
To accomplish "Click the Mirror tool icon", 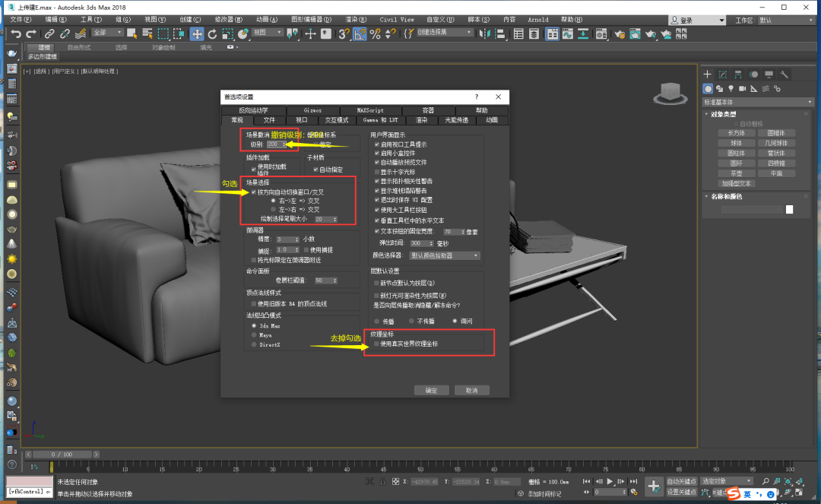I will pos(485,34).
